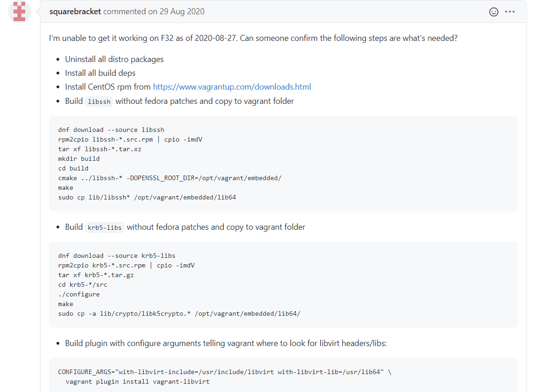Click the CONFIGURE_ARGS command line

[x=225, y=372]
